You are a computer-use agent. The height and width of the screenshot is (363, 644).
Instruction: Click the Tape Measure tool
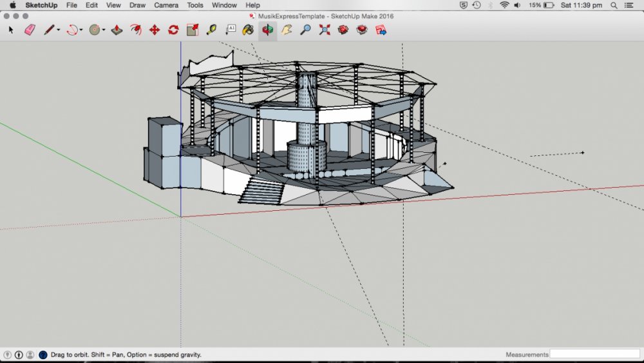[x=211, y=30]
